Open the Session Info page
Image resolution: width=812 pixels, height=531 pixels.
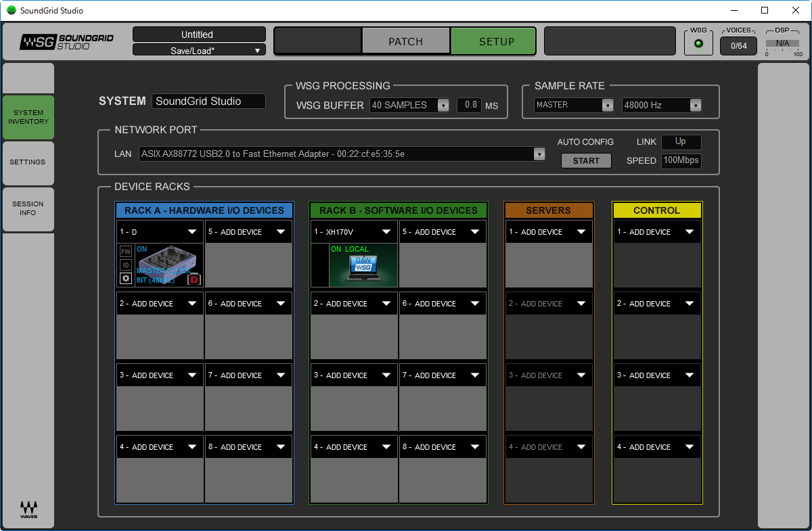(x=28, y=208)
